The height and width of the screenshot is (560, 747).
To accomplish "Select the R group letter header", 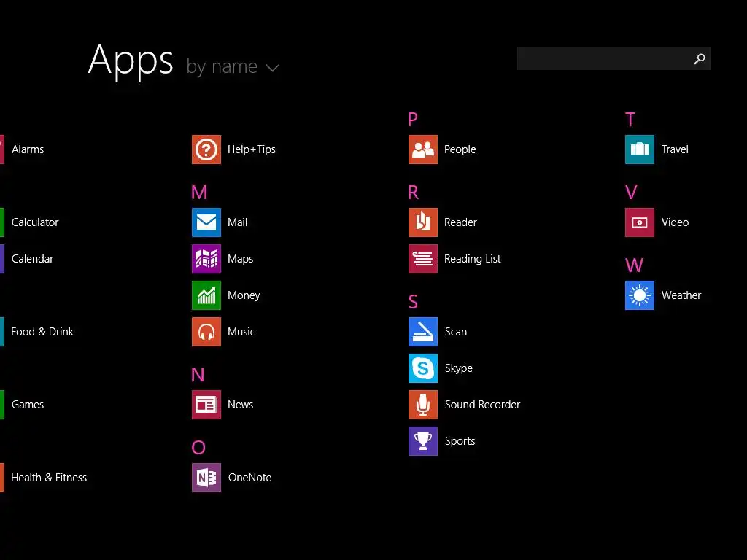I will pyautogui.click(x=413, y=192).
